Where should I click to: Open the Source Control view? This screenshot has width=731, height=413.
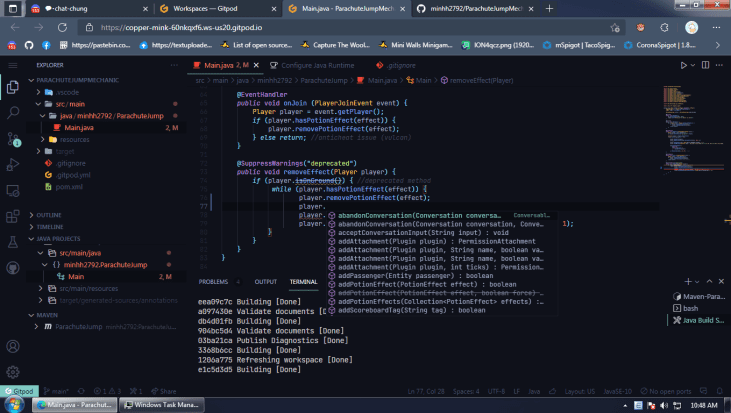tap(13, 139)
